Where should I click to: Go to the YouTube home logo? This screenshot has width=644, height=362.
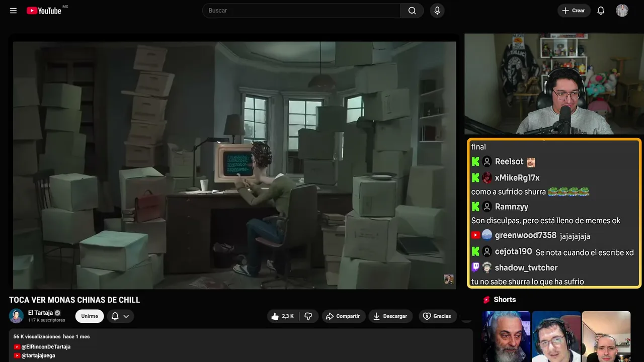(x=44, y=11)
